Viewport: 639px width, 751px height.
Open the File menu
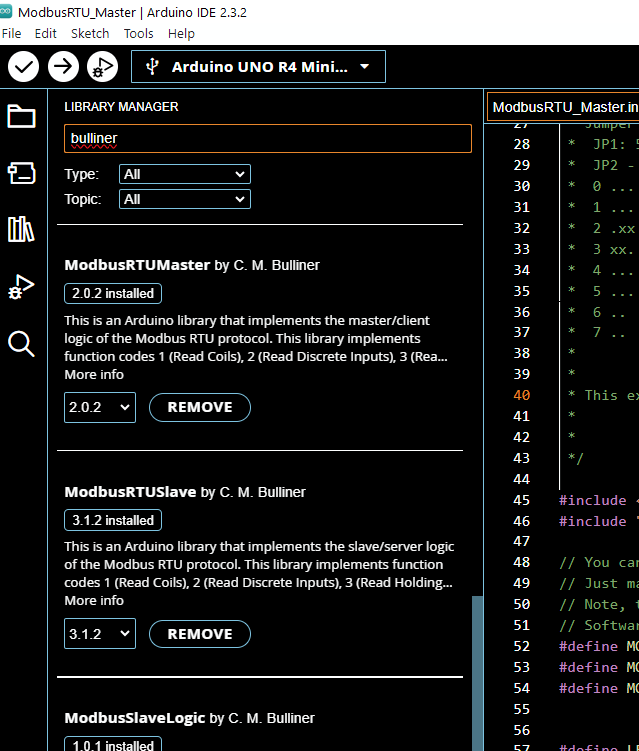pyautogui.click(x=11, y=34)
